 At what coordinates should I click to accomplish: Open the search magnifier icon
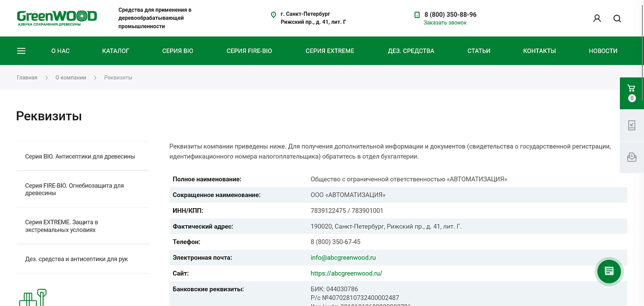pyautogui.click(x=617, y=18)
